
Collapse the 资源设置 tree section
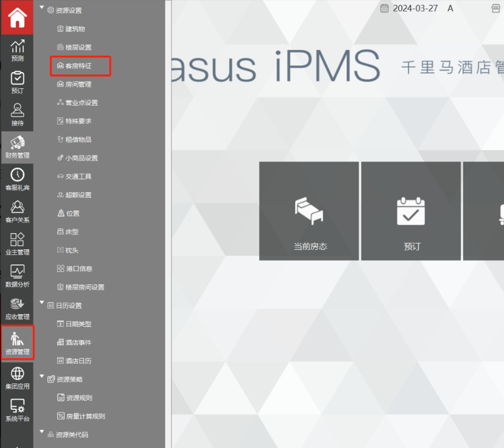point(42,9)
